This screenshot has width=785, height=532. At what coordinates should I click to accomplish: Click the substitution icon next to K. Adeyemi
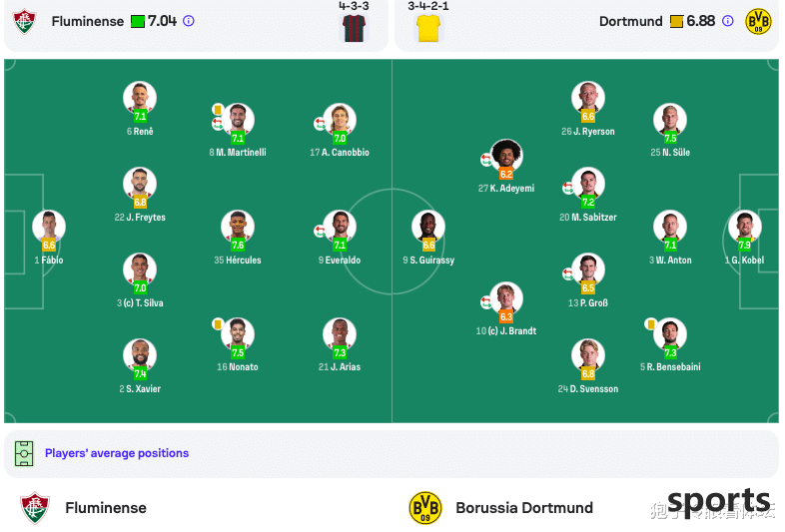coord(486,160)
